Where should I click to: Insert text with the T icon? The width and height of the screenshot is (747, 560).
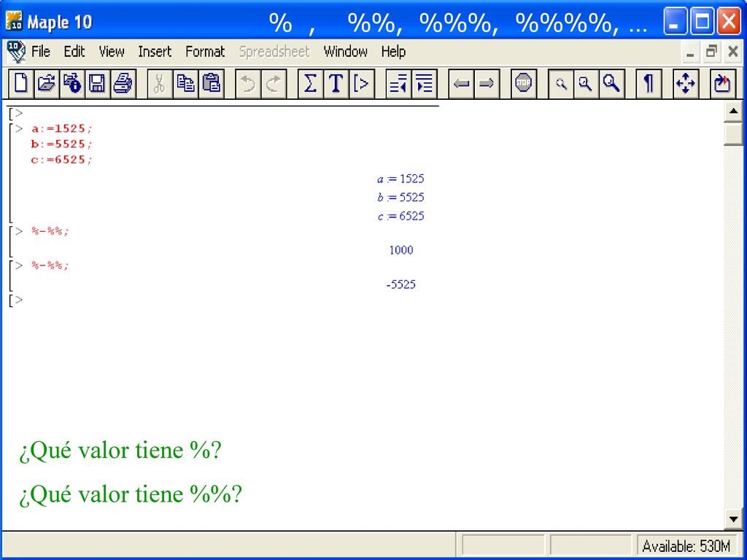point(336,84)
